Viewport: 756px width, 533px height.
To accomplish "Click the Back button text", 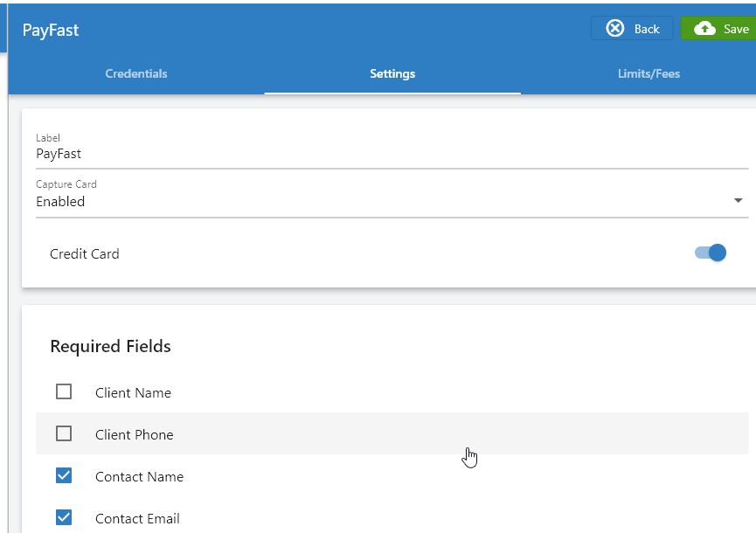I will point(647,29).
